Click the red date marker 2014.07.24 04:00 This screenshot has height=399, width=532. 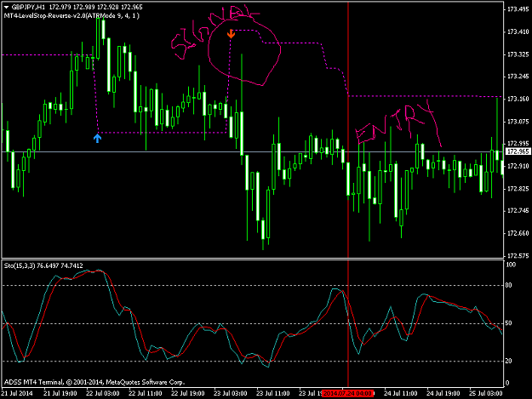(348, 394)
